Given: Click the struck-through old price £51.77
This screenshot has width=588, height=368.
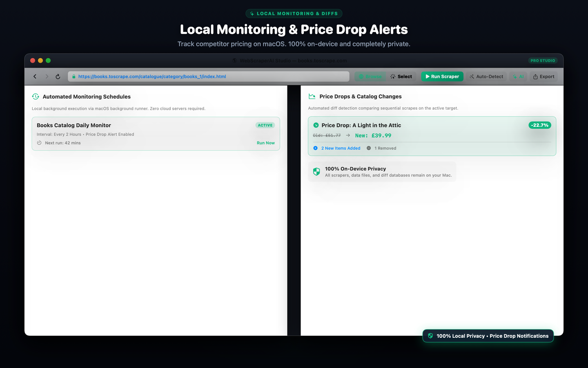Looking at the screenshot, I should [x=327, y=135].
